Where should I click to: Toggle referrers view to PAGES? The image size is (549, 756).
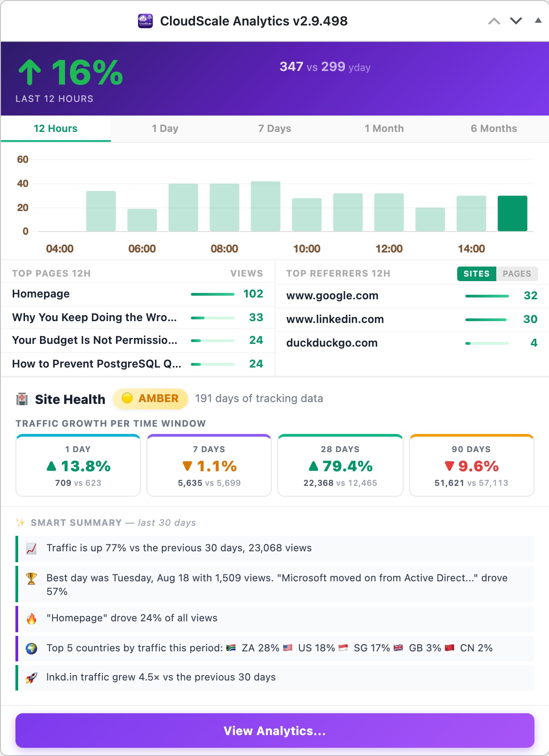[x=517, y=274]
